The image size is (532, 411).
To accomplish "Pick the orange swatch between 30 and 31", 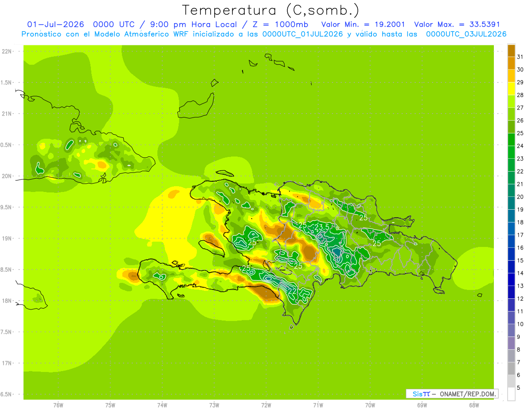I will 511,63.
